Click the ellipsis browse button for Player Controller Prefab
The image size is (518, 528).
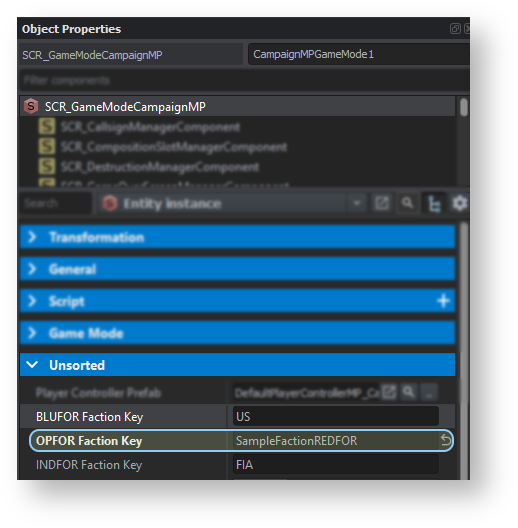pos(429,392)
